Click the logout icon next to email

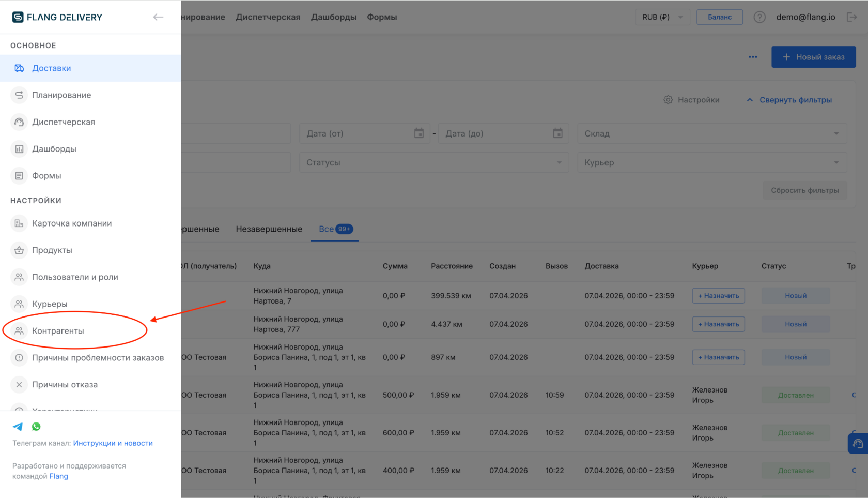(851, 17)
